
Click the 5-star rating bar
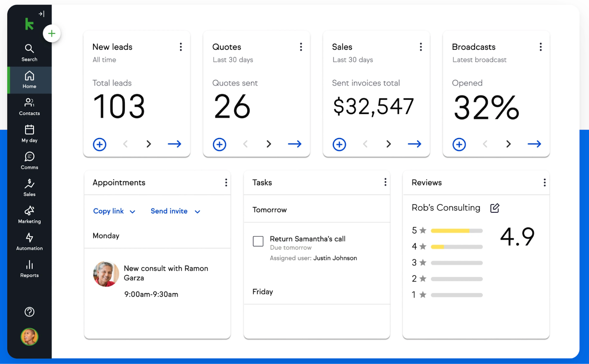click(x=456, y=231)
